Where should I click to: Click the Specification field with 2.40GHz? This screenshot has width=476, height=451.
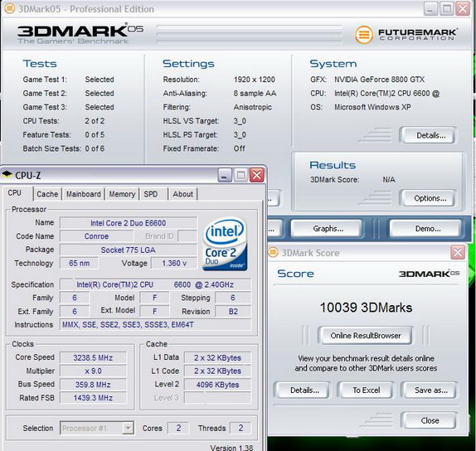(x=155, y=284)
